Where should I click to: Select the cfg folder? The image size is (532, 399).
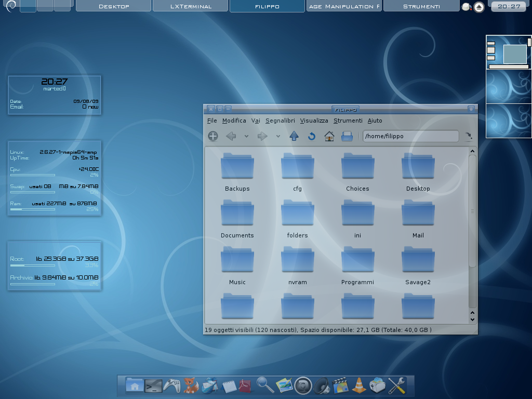pos(297,172)
